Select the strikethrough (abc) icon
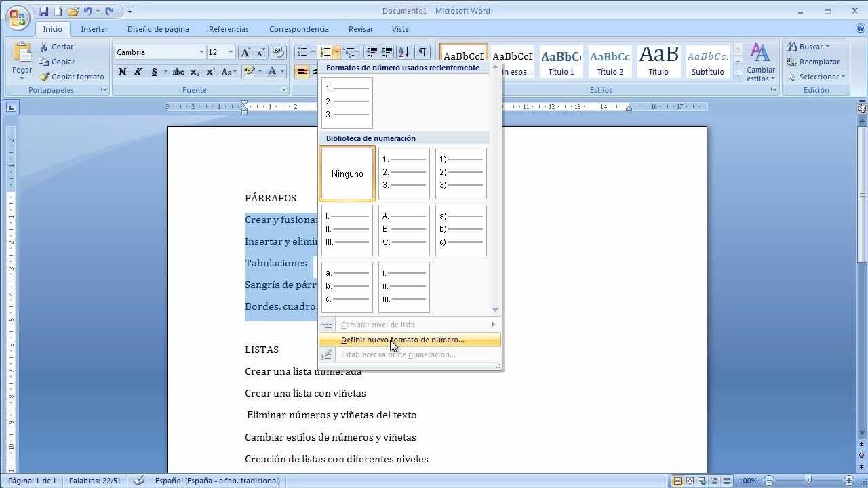Image resolution: width=868 pixels, height=488 pixels. point(178,72)
